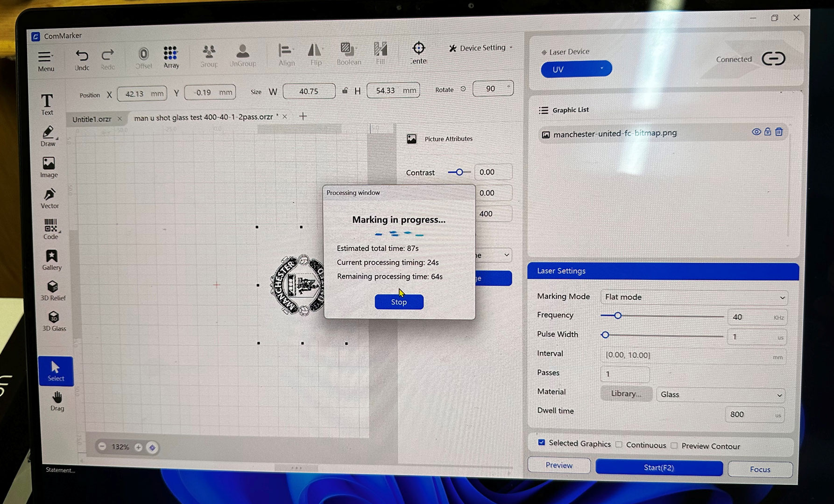Viewport: 834px width, 504px height.
Task: Open the Device Setting menu
Action: [481, 48]
